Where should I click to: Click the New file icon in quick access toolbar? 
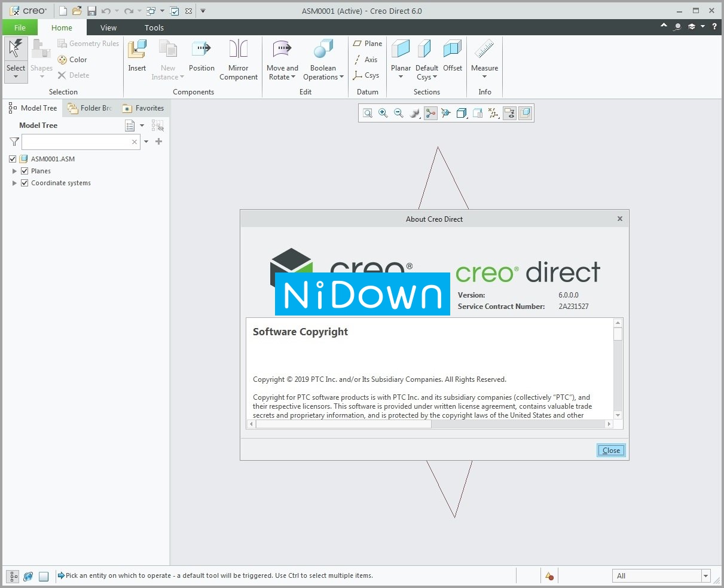tap(63, 11)
